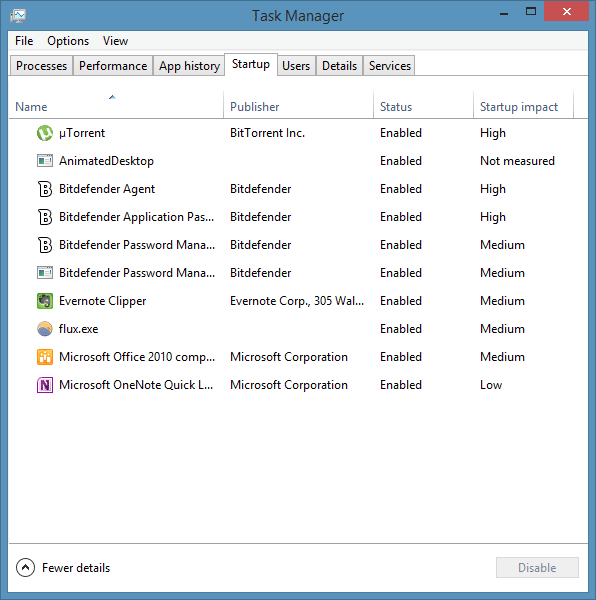Click the AnimatedDesktop window icon

[x=45, y=161]
